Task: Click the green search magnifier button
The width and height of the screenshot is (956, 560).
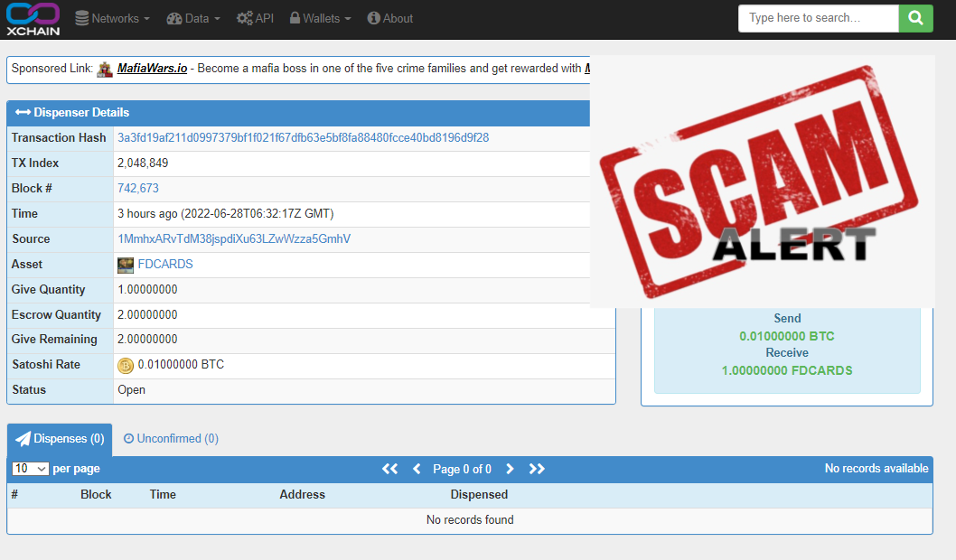Action: pyautogui.click(x=915, y=18)
